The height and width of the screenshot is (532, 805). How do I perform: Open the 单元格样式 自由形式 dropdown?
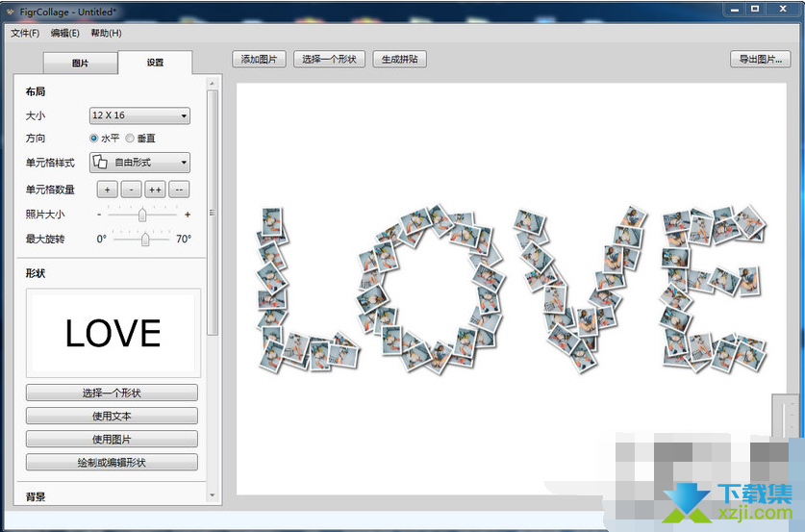pyautogui.click(x=139, y=163)
